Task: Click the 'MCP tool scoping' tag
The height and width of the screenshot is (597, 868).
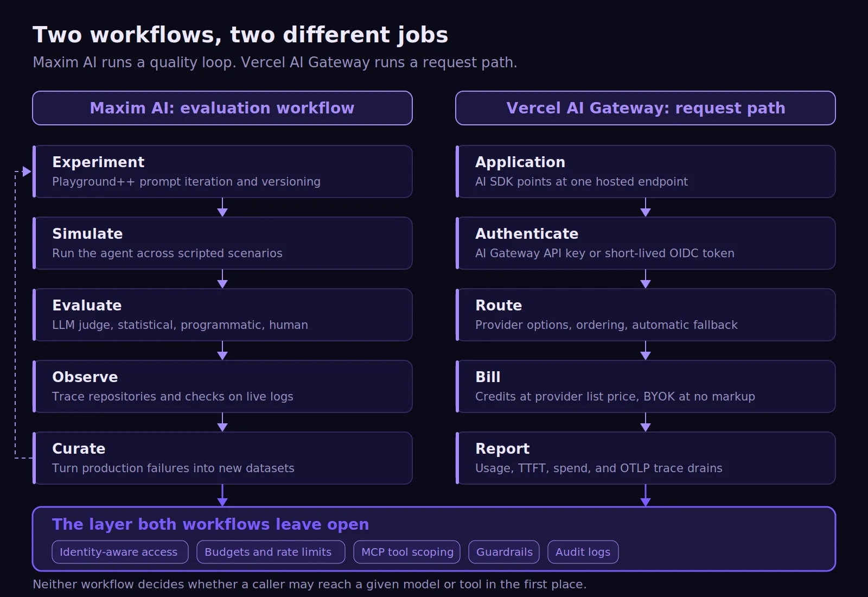Action: pyautogui.click(x=407, y=552)
